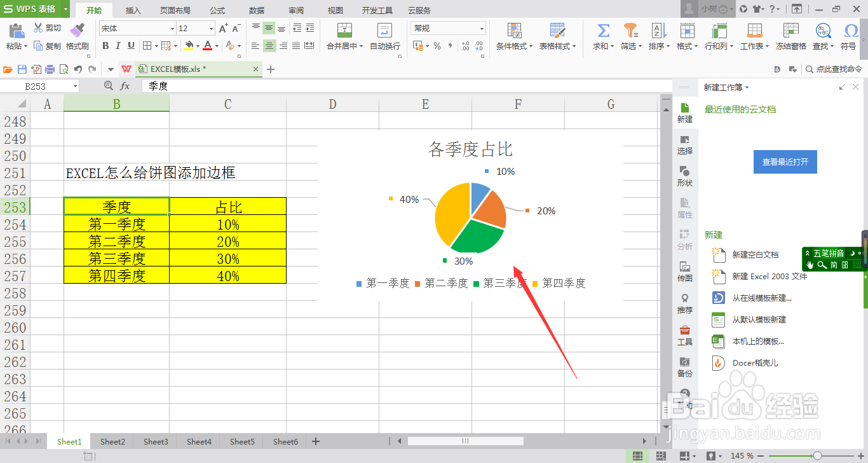Open the 视图 (View) tab
The width and height of the screenshot is (868, 463).
point(335,10)
